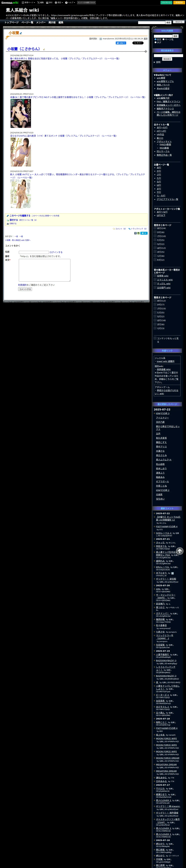Click the 添付する link
Screen dimensions: 186x868
point(14,220)
